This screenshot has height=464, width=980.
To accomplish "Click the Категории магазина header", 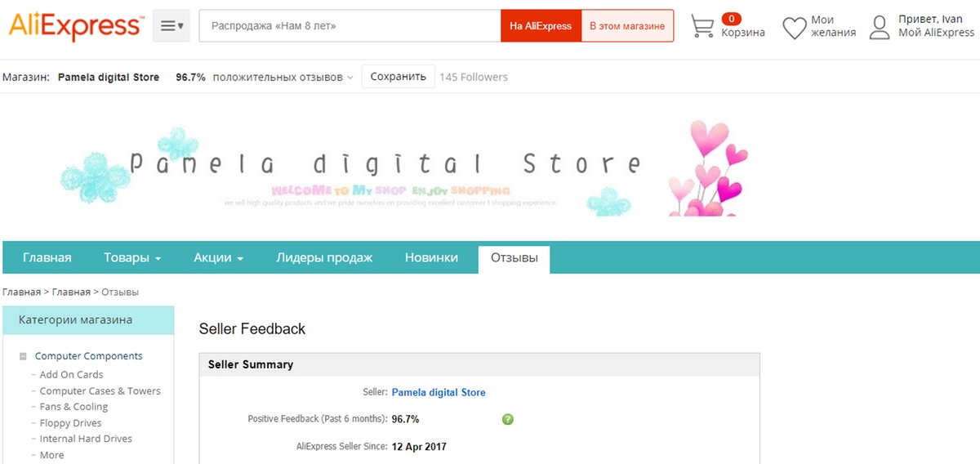I will pos(88,320).
